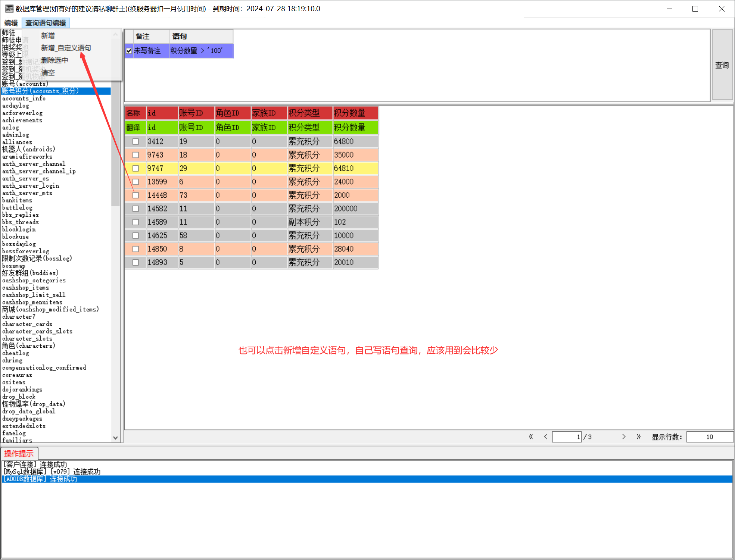Click the previous page arrow
Screen dimensions: 735x560
point(545,437)
